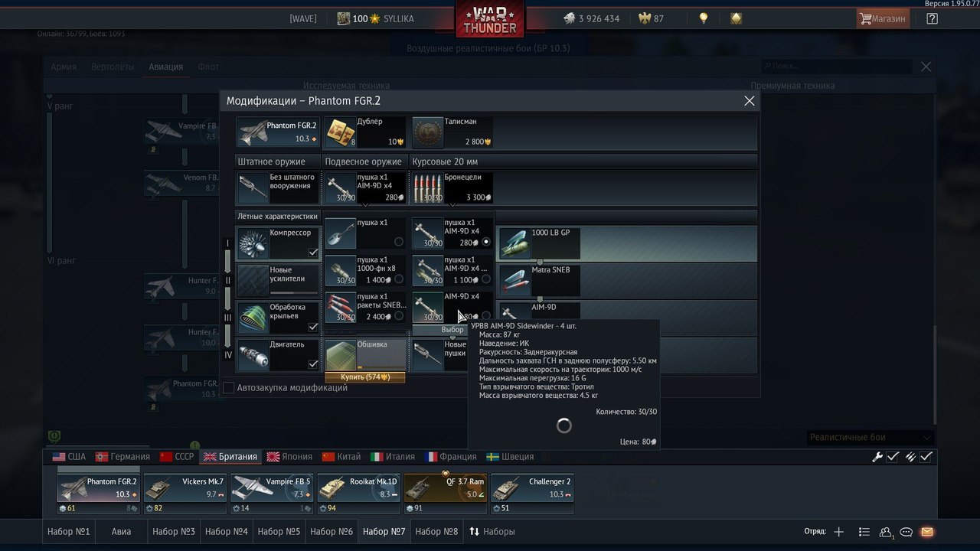Select 'пушка x1 1000-фн x8' loadout radio
This screenshot has height=551, width=980.
click(398, 279)
